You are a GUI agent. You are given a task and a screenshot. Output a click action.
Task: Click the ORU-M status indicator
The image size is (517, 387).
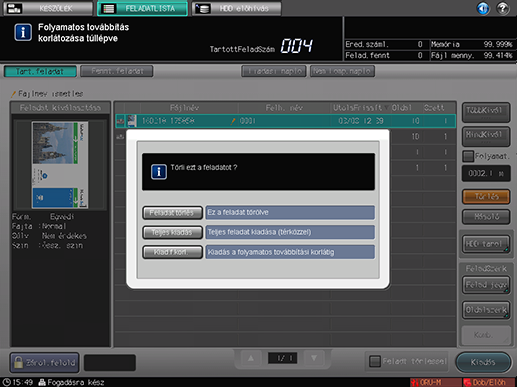click(435, 382)
